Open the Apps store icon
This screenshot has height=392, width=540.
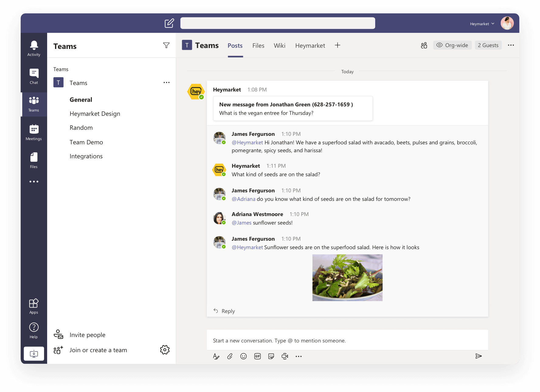click(x=34, y=306)
